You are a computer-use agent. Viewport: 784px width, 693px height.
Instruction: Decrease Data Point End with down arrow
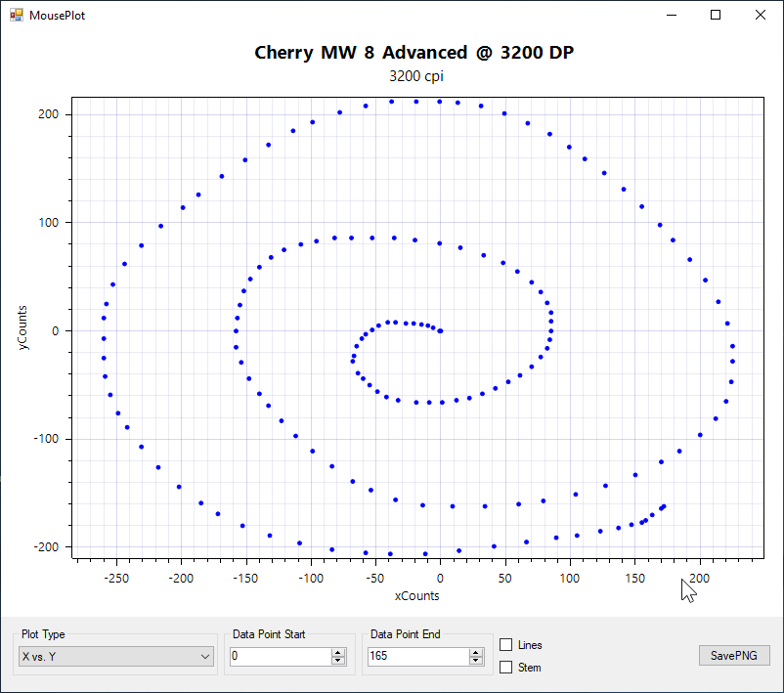(476, 661)
